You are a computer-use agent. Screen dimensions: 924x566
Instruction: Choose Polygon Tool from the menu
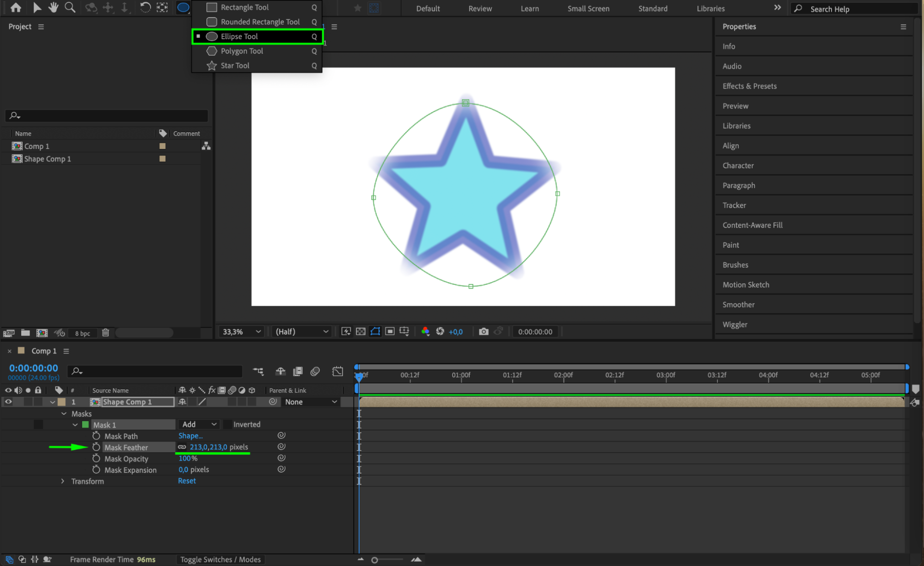[242, 51]
